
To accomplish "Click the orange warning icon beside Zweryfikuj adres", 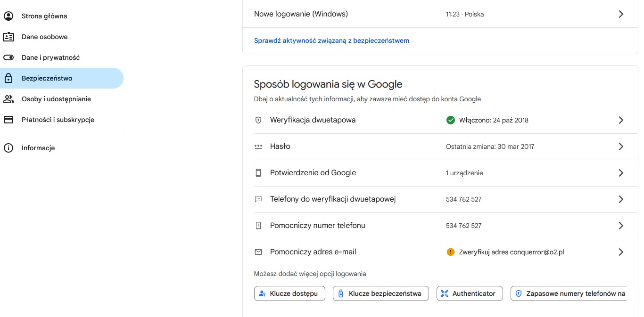I will coord(451,252).
